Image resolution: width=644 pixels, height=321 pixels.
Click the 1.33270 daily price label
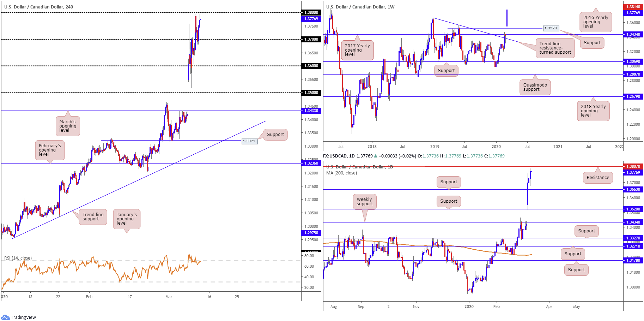tap(633, 238)
